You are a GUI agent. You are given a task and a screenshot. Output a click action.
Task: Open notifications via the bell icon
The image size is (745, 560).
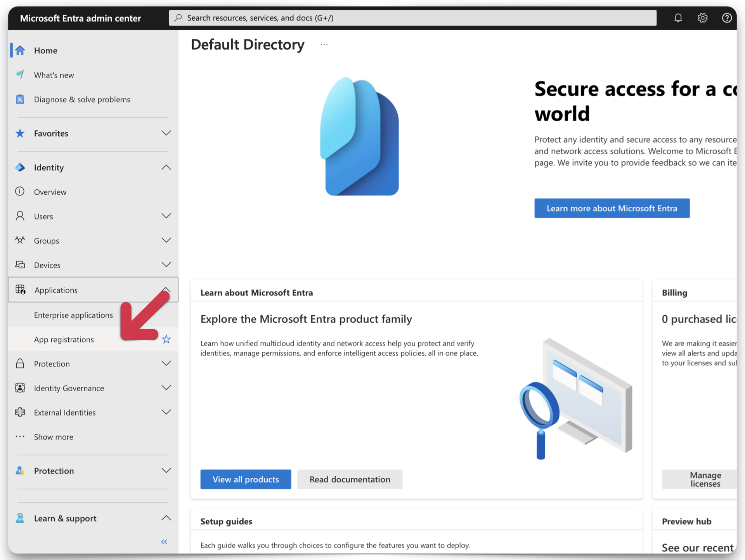pyautogui.click(x=678, y=18)
